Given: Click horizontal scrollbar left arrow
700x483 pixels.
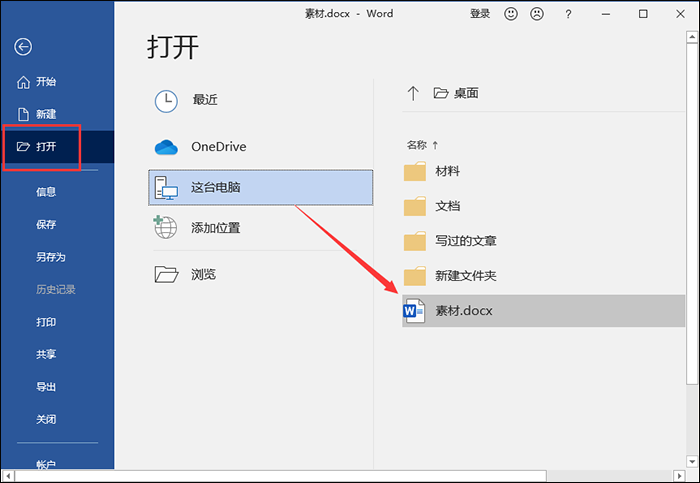Looking at the screenshot, I should [8, 476].
